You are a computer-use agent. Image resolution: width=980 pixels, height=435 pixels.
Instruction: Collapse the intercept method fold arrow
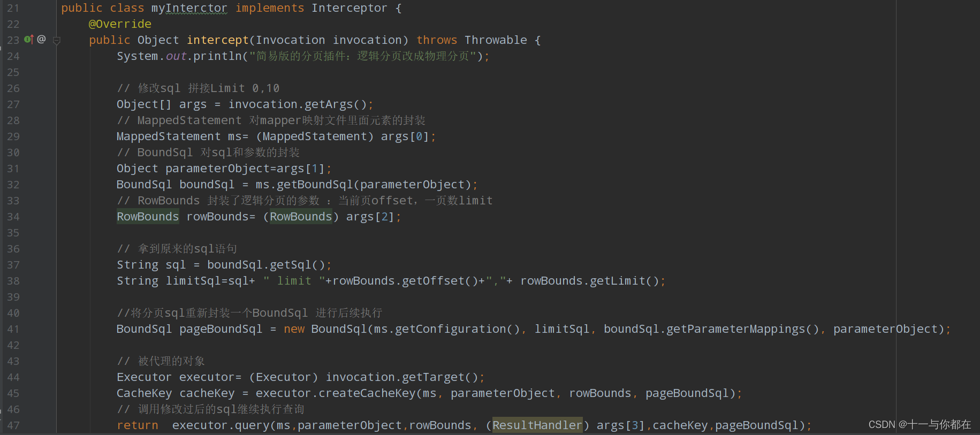point(57,40)
